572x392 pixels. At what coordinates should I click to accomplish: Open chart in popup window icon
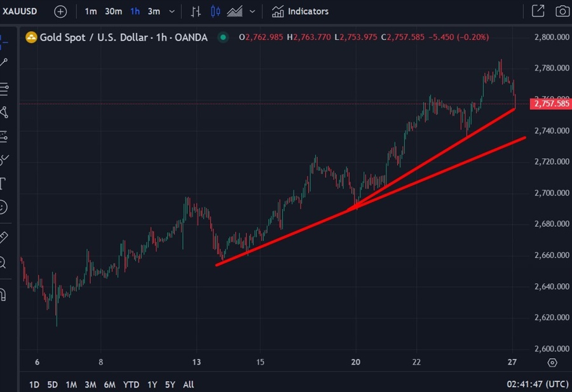pos(538,11)
